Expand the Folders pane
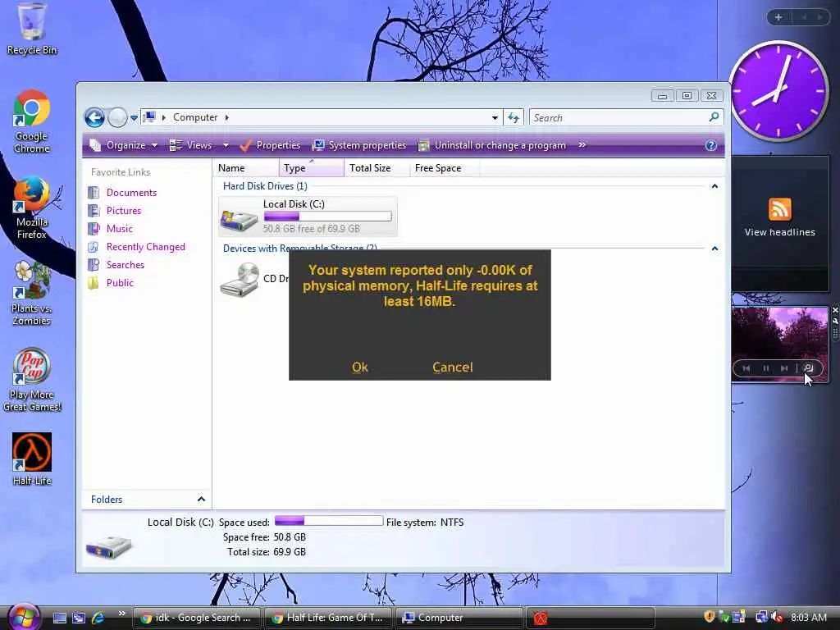 (147, 500)
